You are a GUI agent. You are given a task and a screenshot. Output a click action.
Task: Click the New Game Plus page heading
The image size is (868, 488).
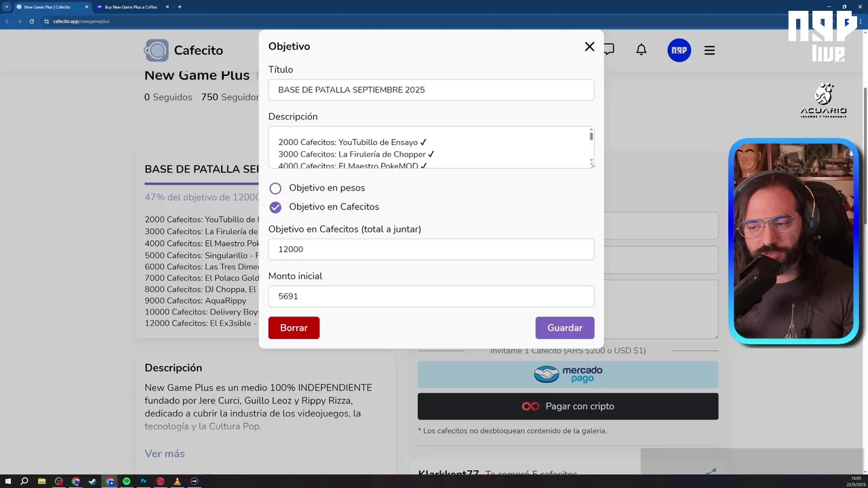(197, 75)
